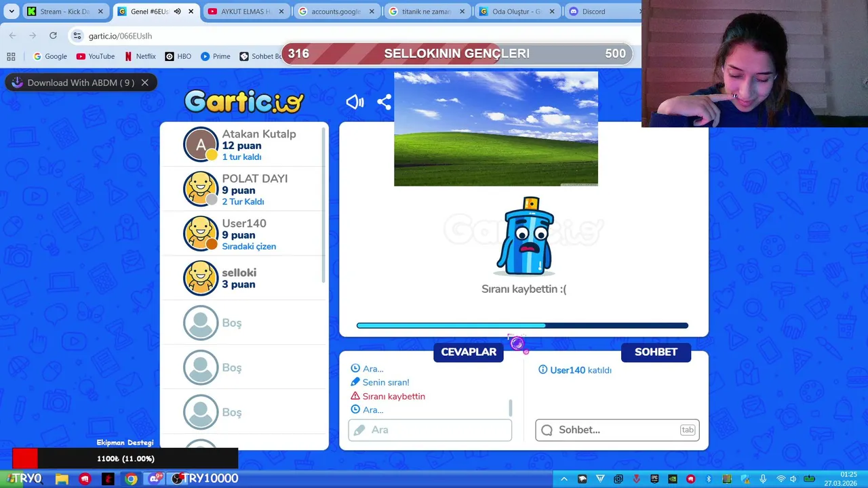Click the Senin sıran! answer line
This screenshot has height=488, width=868.
380,382
